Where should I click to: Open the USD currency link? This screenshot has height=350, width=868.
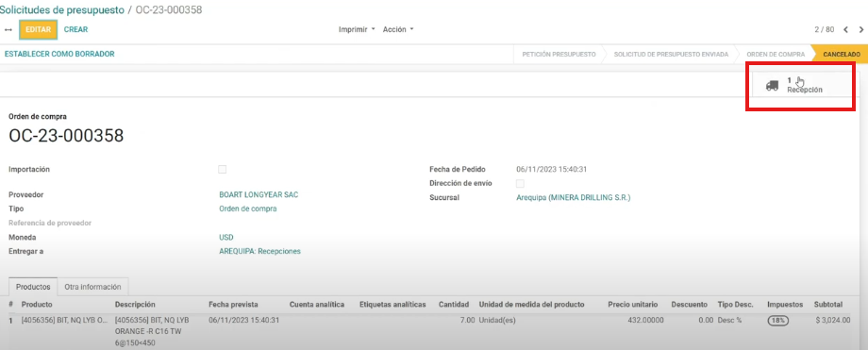(x=226, y=237)
